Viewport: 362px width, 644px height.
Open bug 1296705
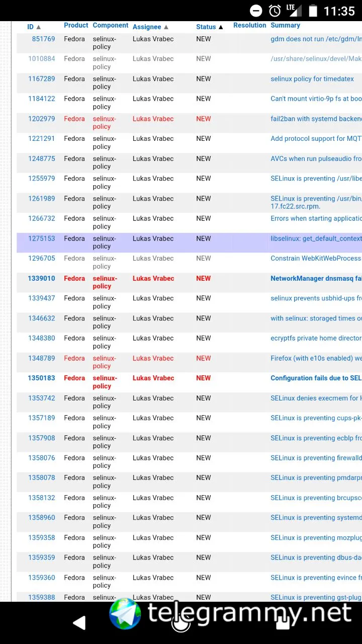(x=42, y=258)
